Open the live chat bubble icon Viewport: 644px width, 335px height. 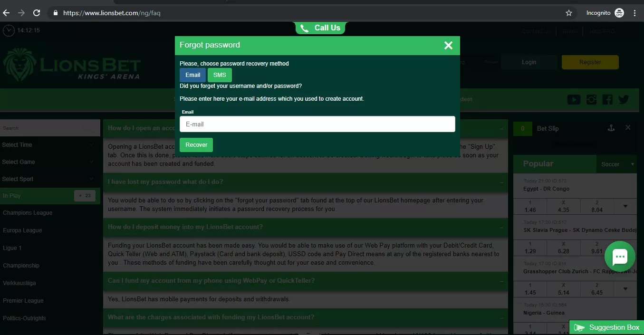(x=620, y=257)
